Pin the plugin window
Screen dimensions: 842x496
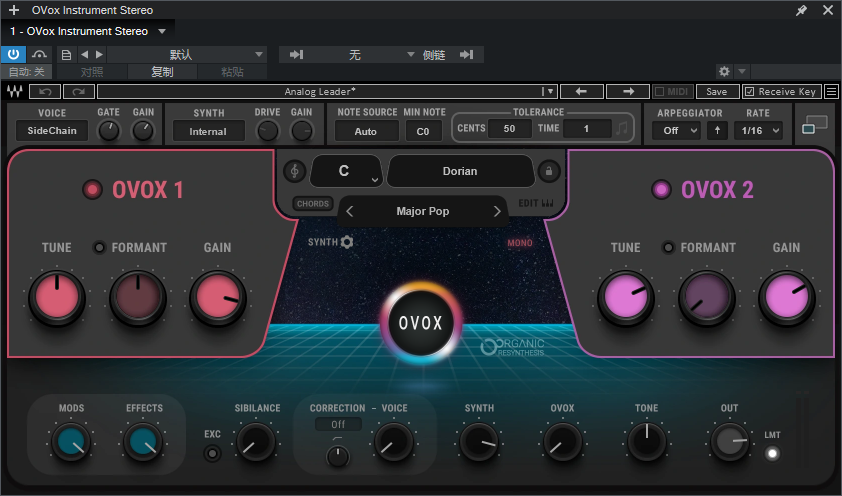click(x=801, y=10)
